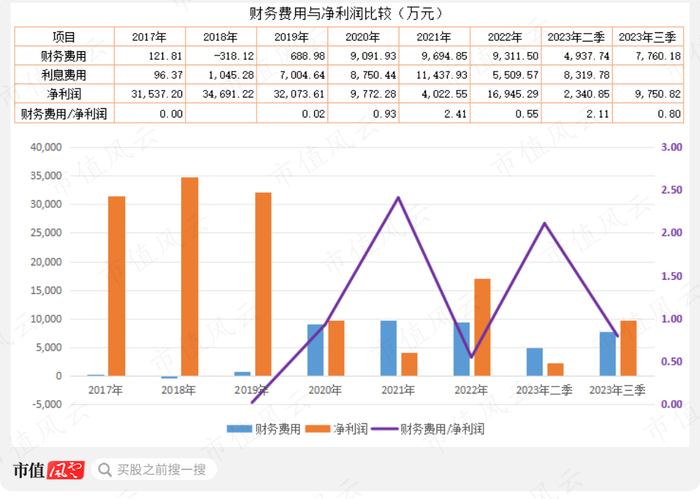Click the cell value 34,691.22
700x499 pixels.
[228, 94]
